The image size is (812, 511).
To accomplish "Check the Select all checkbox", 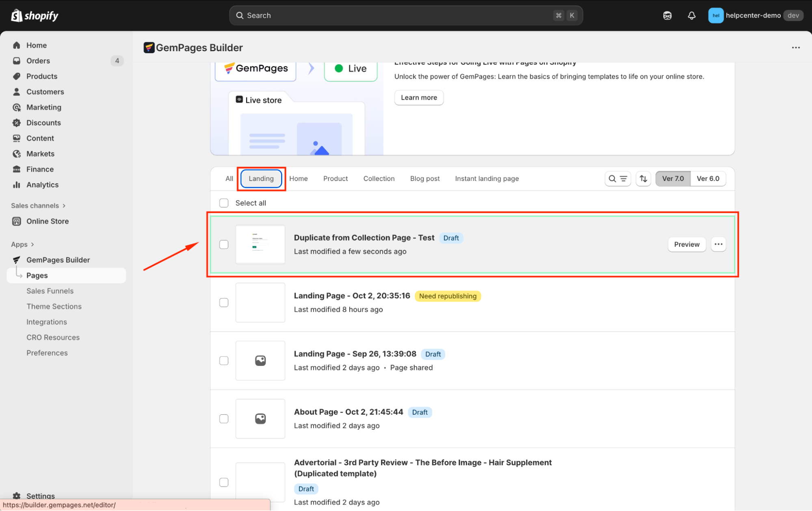I will pos(224,203).
